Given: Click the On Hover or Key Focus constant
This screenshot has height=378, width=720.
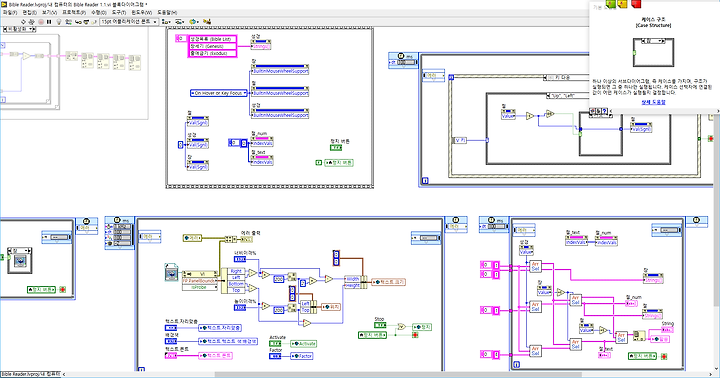Looking at the screenshot, I should (219, 93).
